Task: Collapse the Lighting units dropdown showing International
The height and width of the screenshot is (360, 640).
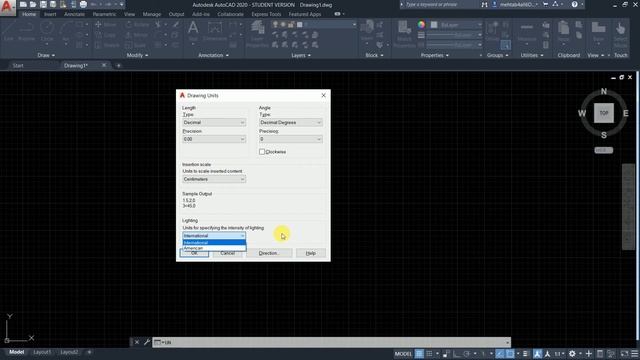Action: pyautogui.click(x=214, y=236)
